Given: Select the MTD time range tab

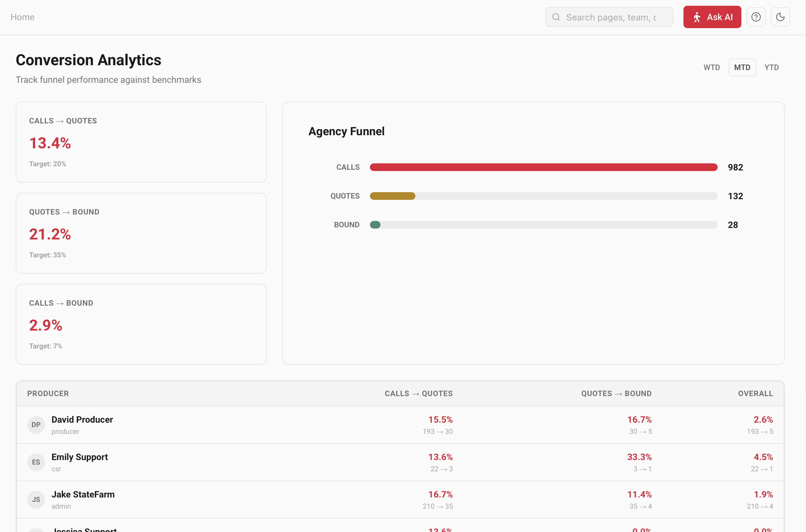Looking at the screenshot, I should (742, 67).
